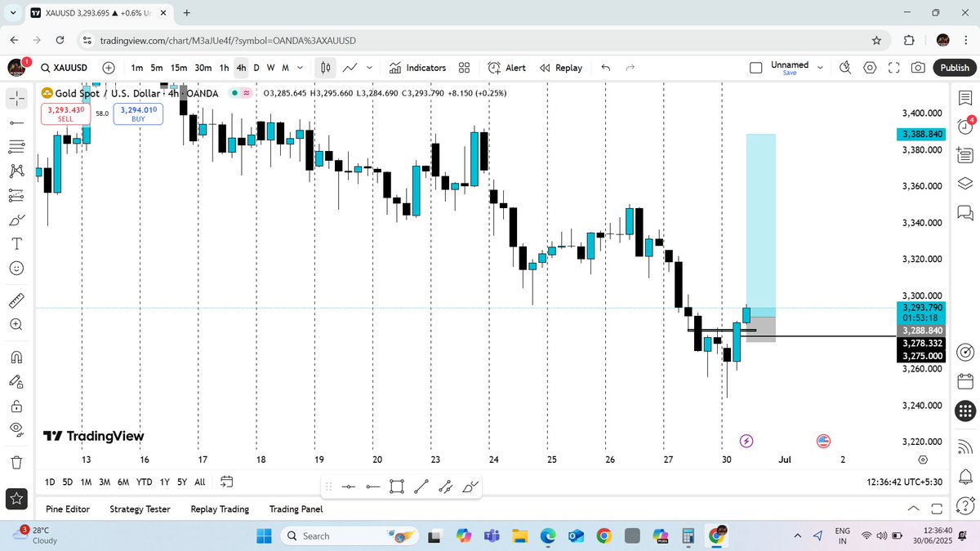Open chart settings hexagon icon
Screen dimensions: 980x551
click(870, 68)
